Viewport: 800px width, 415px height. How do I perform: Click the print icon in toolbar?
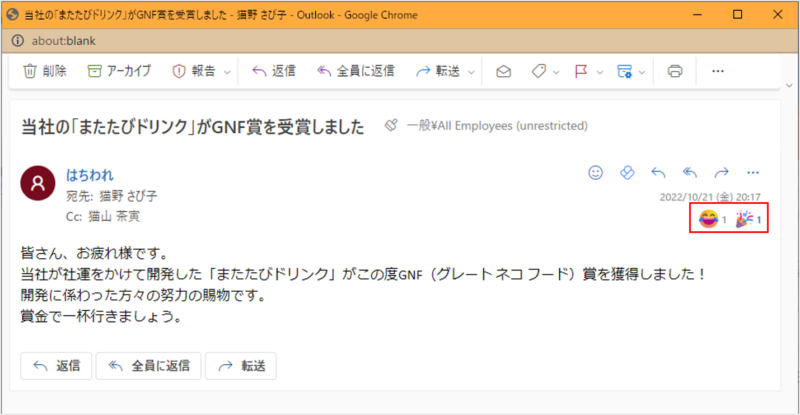click(675, 71)
